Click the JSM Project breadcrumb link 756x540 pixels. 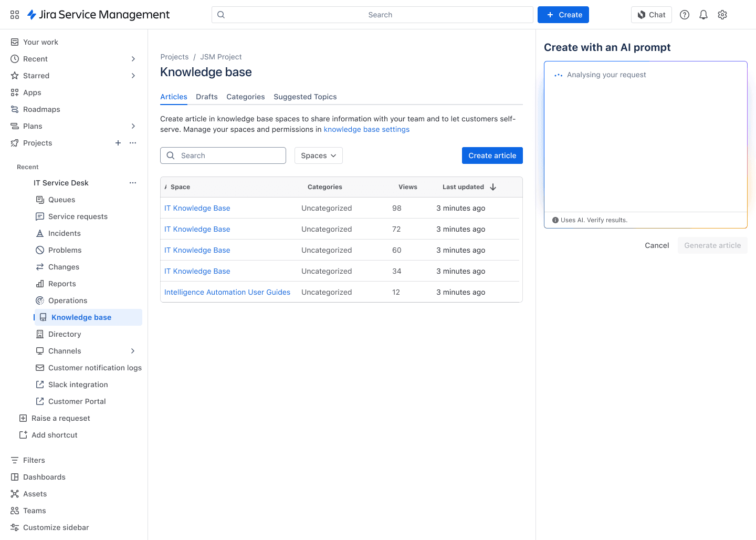[x=221, y=57]
